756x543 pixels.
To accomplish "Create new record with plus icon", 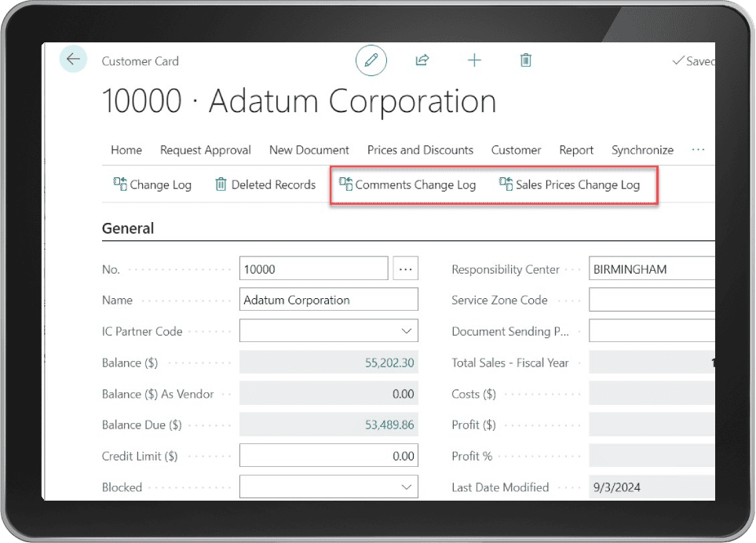I will pyautogui.click(x=474, y=60).
